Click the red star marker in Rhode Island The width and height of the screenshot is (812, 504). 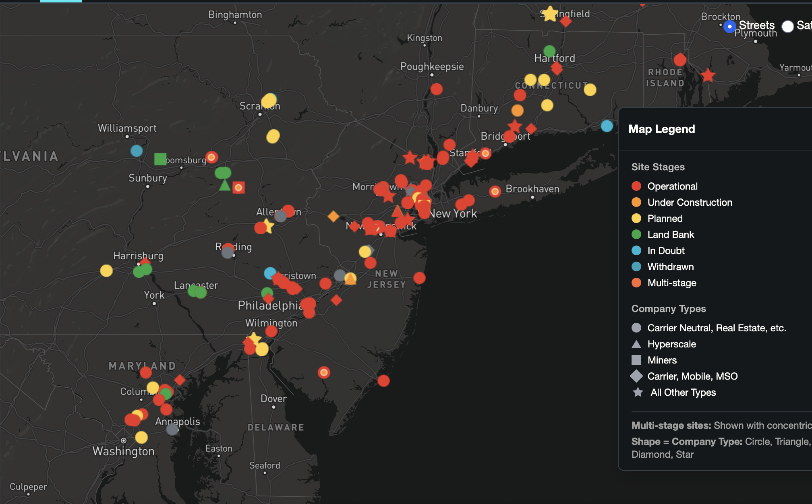click(708, 74)
